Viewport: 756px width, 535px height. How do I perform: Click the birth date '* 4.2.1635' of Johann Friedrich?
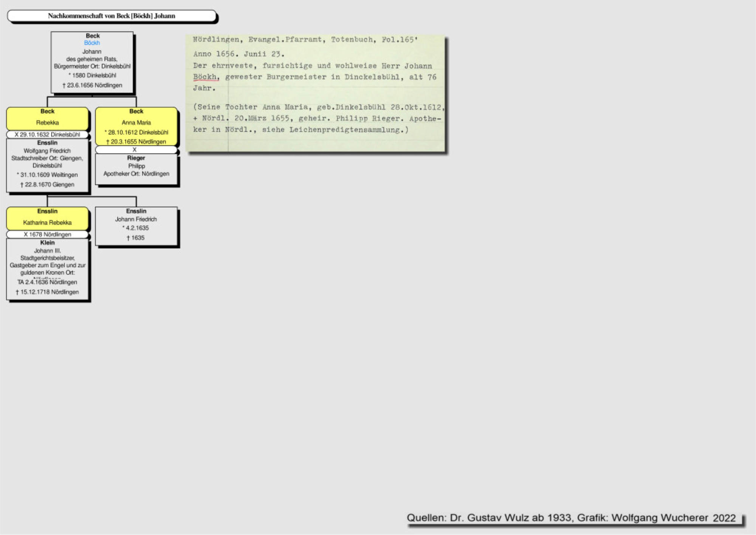136,228
